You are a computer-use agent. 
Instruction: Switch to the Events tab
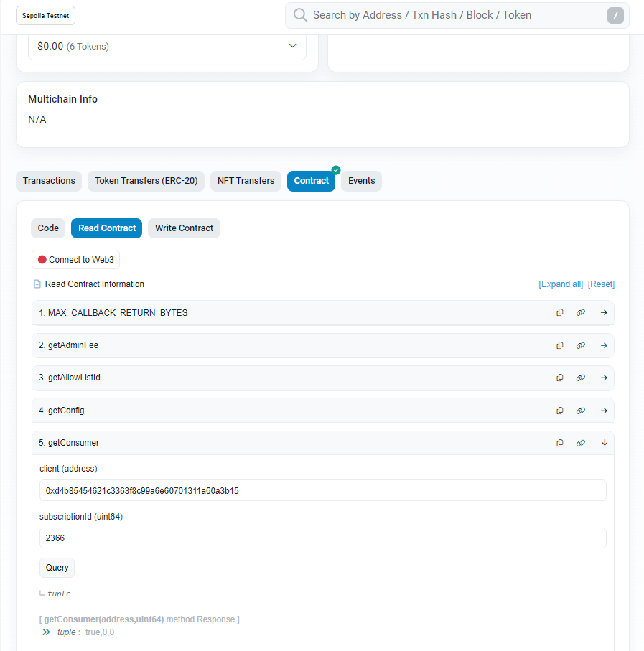click(361, 181)
